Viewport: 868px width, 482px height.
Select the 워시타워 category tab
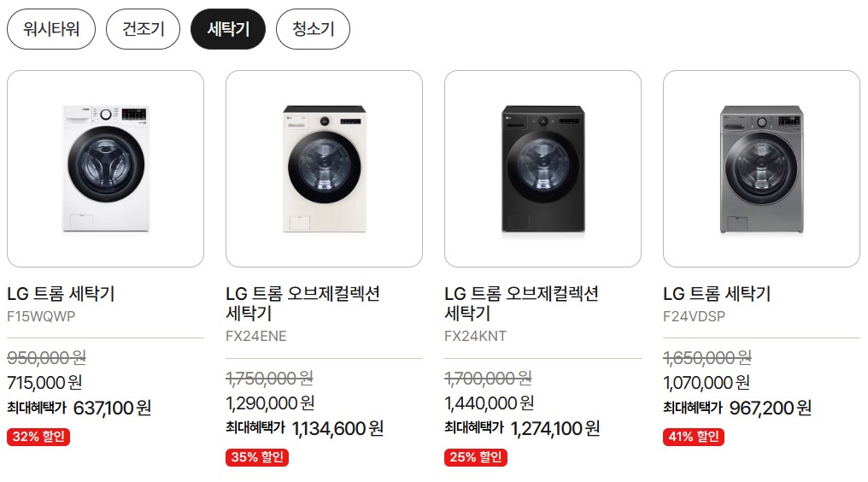[x=51, y=29]
